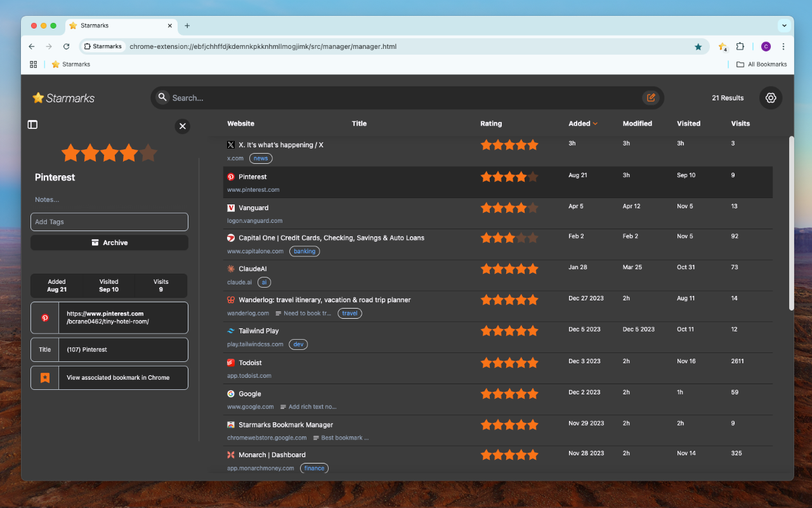Viewport: 812px width, 508px height.
Task: Click the ClaudeAI favicon
Action: pos(231,269)
